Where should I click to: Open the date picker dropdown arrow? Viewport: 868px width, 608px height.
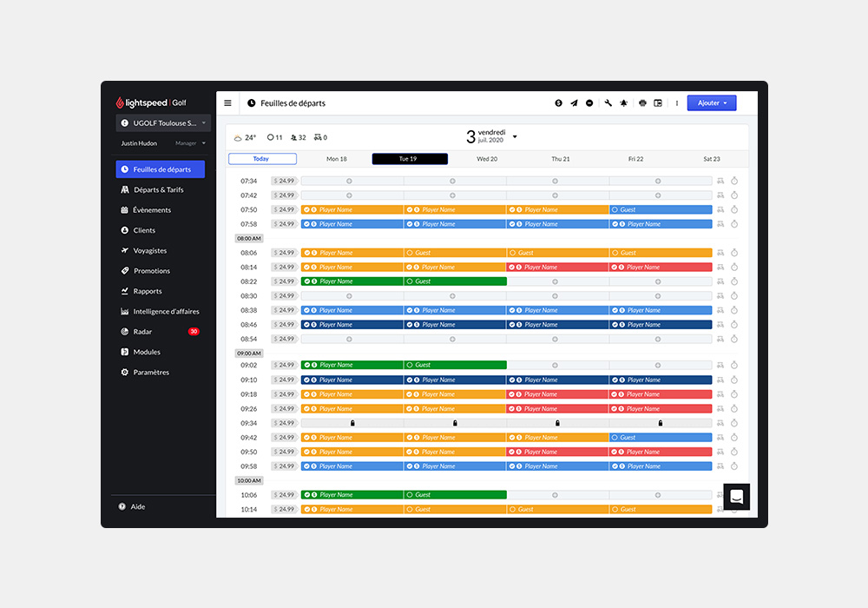point(515,136)
